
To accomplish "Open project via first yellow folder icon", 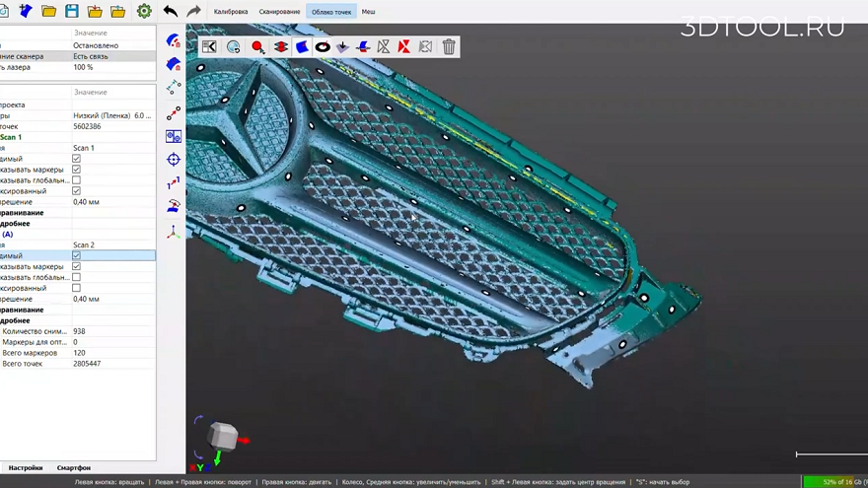I will (48, 11).
